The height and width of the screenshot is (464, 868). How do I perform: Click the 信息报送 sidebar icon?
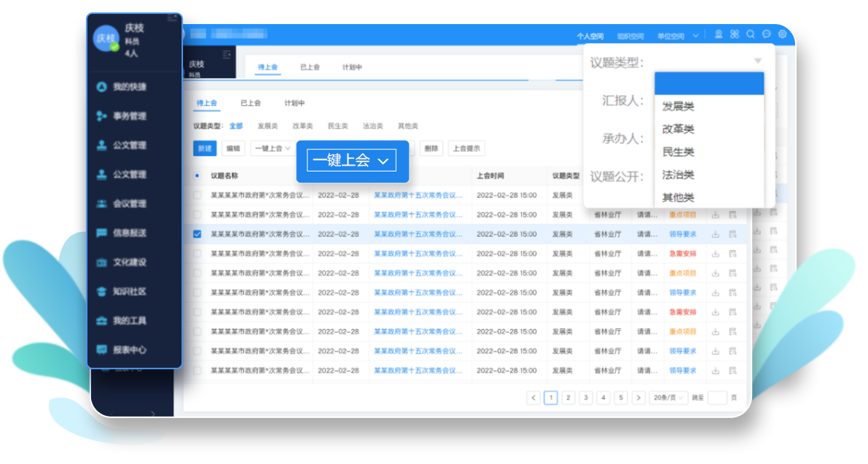click(102, 233)
